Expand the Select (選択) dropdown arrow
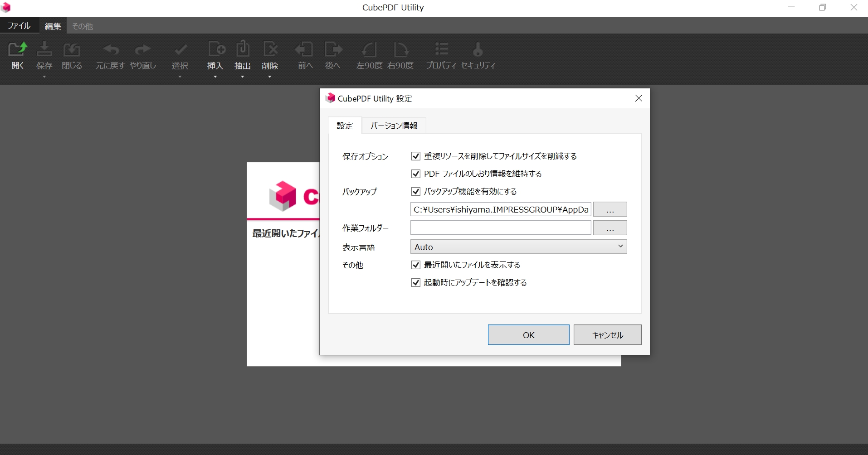Viewport: 868px width, 455px height. pyautogui.click(x=180, y=77)
